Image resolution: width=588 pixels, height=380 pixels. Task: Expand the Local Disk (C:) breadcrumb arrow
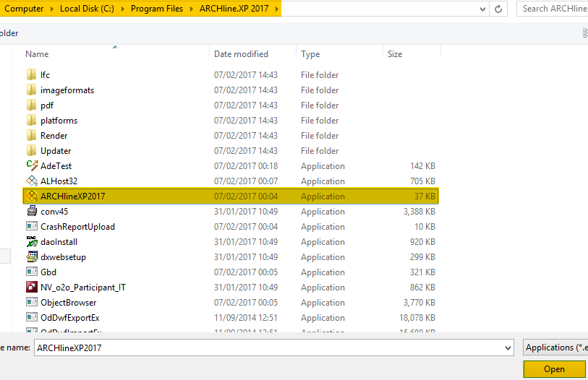pyautogui.click(x=123, y=9)
